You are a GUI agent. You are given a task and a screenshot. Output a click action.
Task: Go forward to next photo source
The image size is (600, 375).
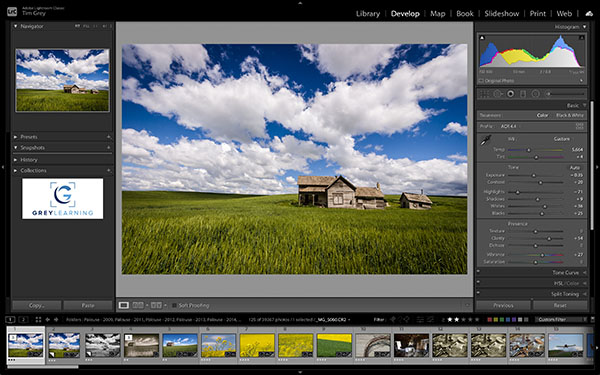(56, 320)
